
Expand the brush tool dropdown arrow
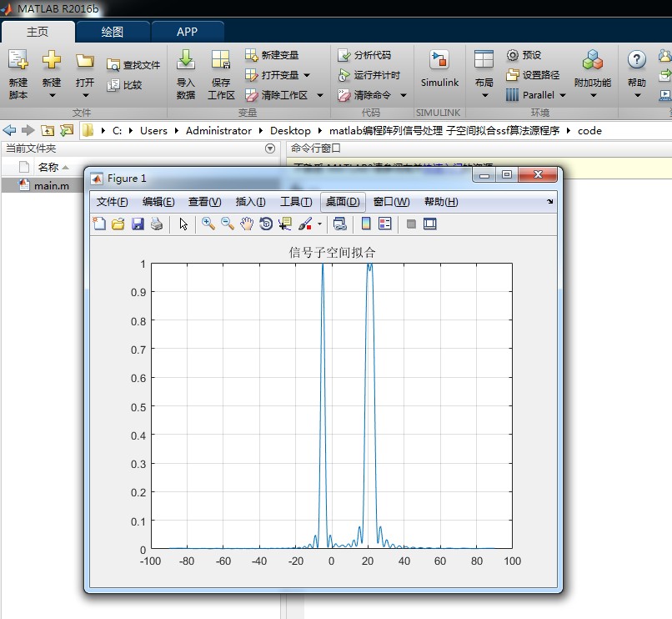(319, 224)
